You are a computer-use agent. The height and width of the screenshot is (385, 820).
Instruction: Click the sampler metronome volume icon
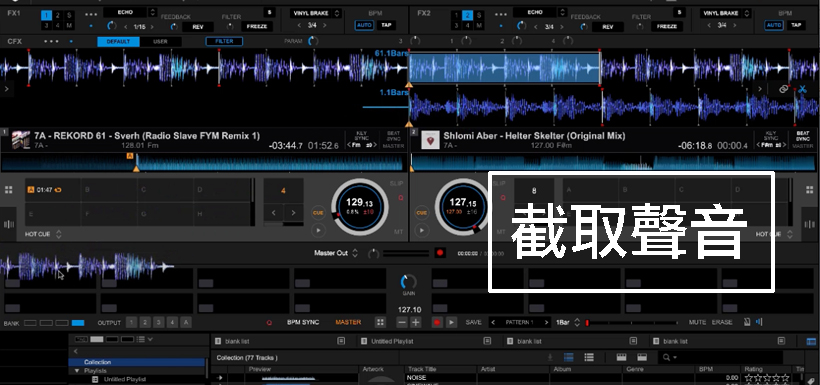(759, 322)
